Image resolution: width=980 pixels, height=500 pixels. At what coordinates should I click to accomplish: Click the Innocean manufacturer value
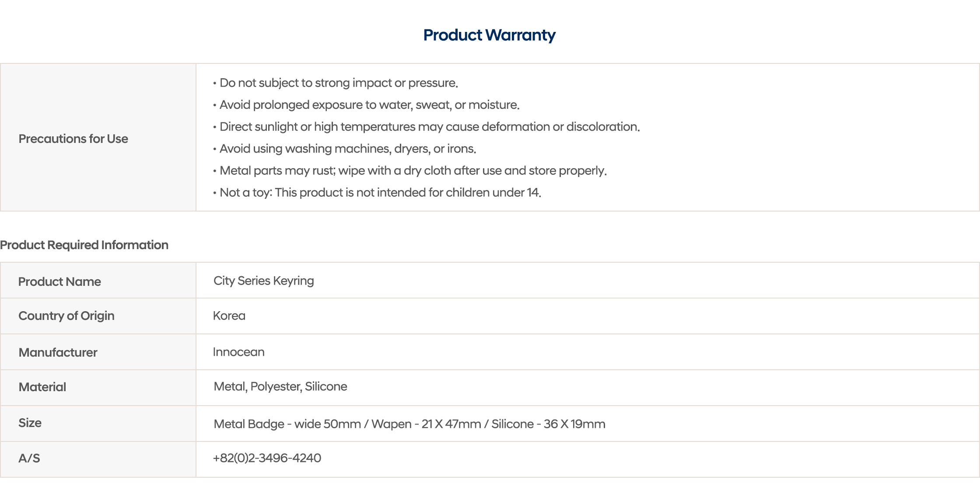pos(238,352)
